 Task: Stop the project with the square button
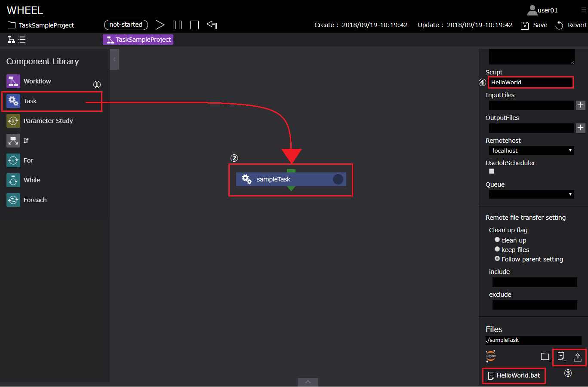tap(194, 25)
